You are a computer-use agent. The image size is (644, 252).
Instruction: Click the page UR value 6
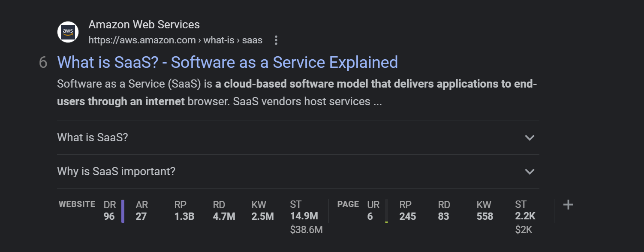tap(370, 216)
